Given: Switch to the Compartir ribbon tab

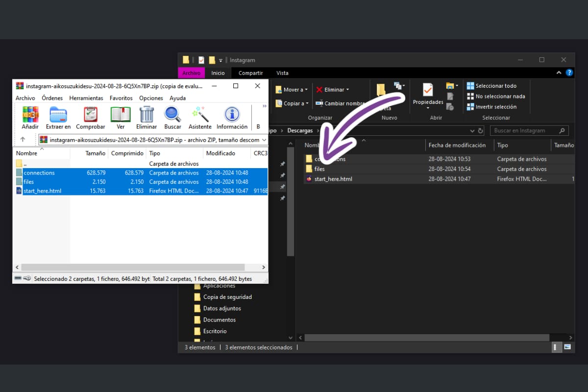Looking at the screenshot, I should tap(251, 73).
